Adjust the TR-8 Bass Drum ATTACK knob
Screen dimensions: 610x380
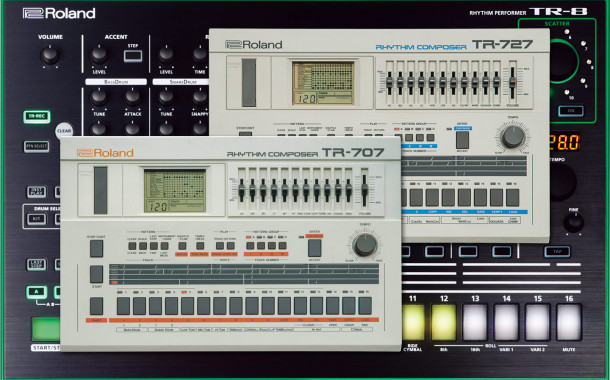[133, 97]
